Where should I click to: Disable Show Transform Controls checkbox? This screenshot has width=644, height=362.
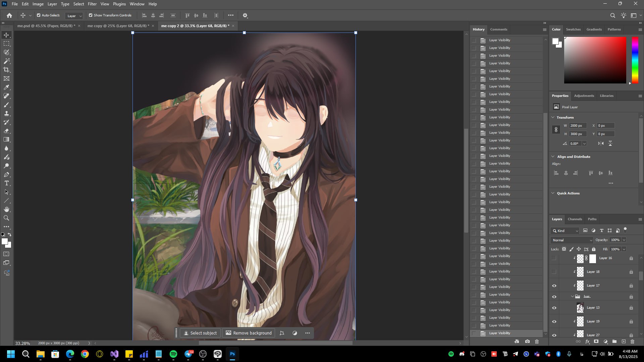click(x=91, y=15)
